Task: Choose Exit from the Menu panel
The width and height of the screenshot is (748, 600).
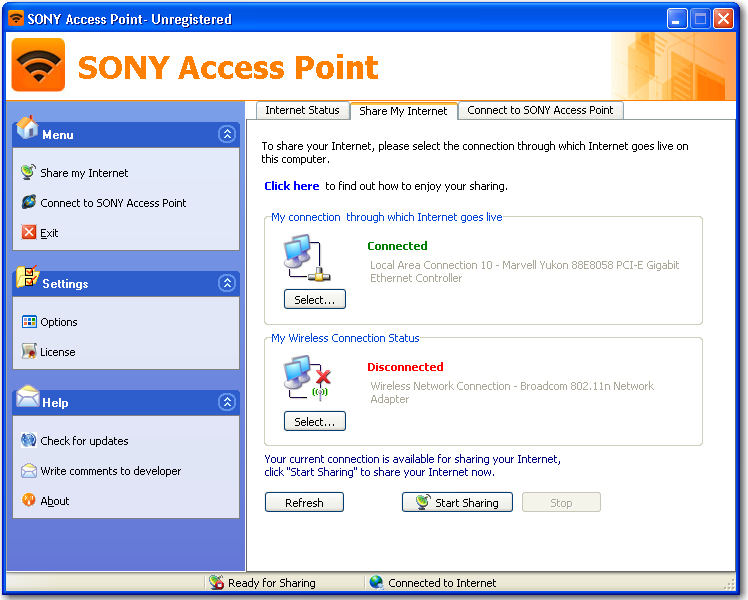Action: click(49, 233)
